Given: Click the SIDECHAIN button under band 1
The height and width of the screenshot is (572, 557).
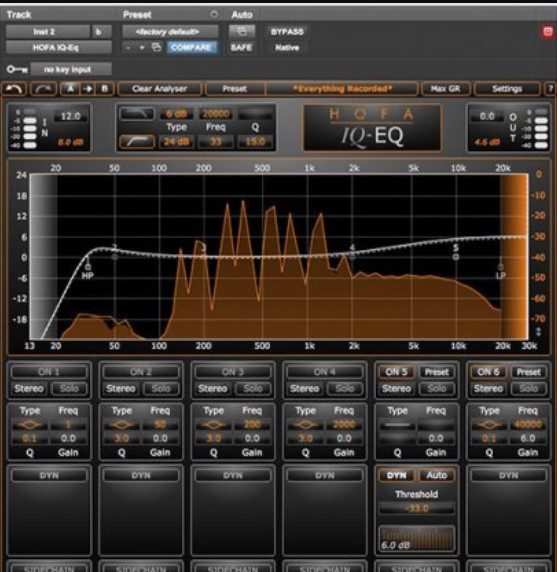Looking at the screenshot, I should point(49,568).
